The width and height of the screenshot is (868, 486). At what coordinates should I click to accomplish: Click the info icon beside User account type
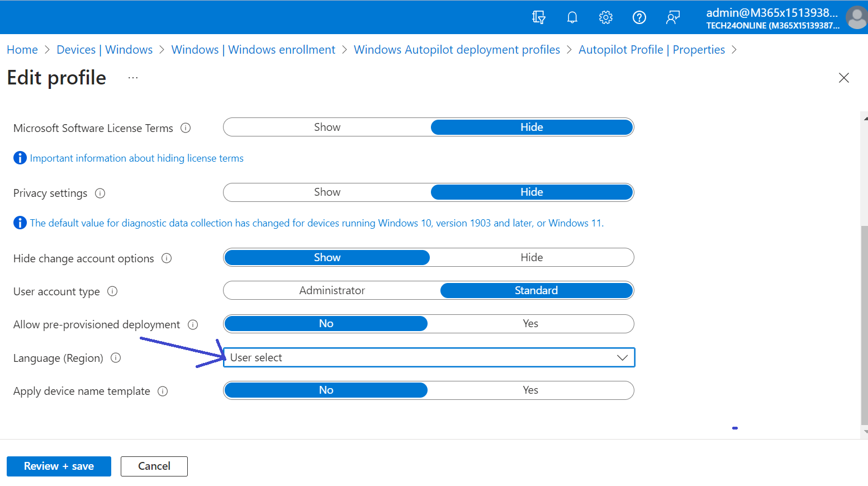112,291
